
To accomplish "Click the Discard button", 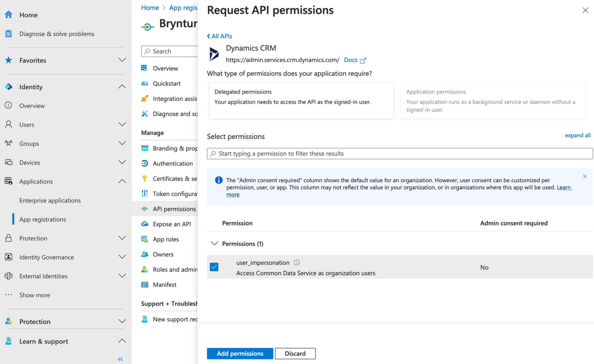I will pos(295,353).
